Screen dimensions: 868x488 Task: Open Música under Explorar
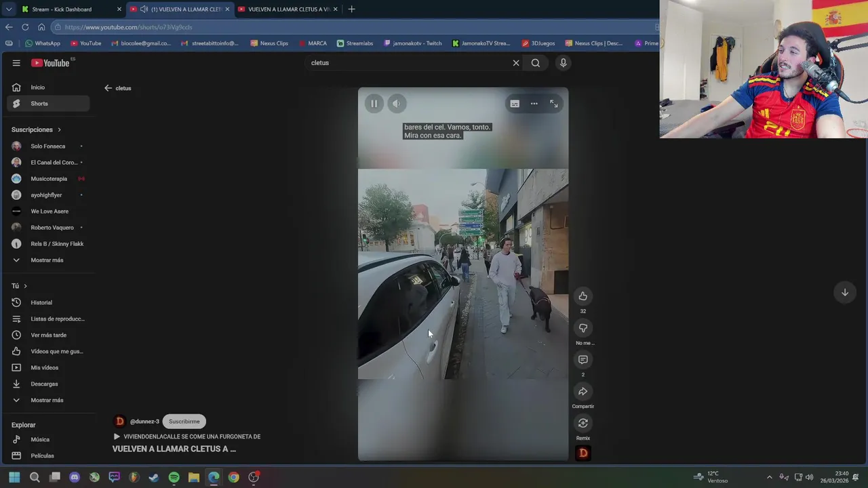coord(47,440)
